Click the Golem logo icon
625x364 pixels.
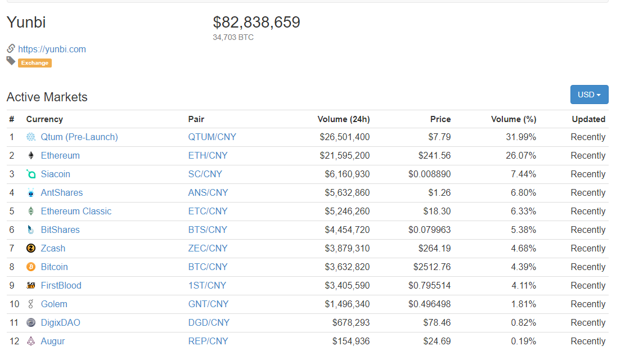(31, 304)
